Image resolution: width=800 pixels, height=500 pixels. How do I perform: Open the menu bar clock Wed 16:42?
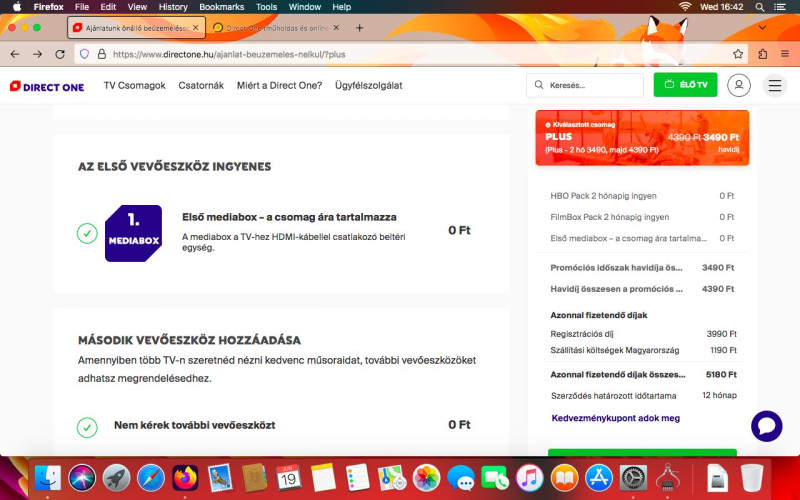(721, 7)
